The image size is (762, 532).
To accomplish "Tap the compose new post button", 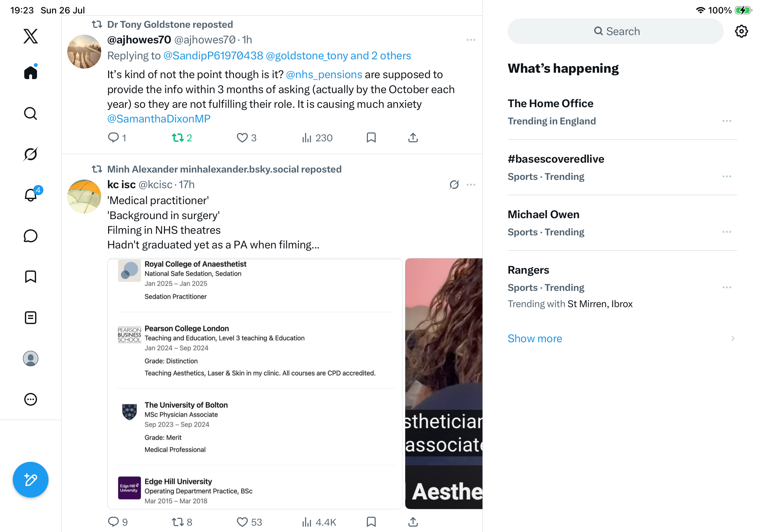I will (x=31, y=479).
